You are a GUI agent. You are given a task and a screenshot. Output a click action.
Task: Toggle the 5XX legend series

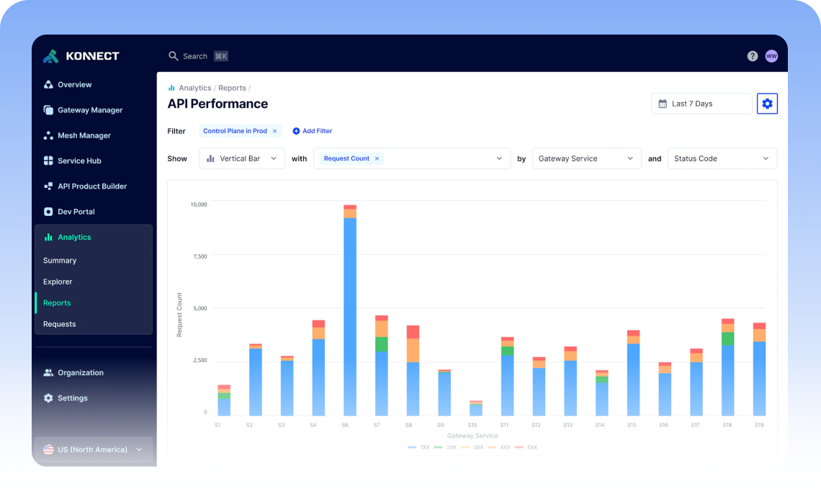coord(526,447)
